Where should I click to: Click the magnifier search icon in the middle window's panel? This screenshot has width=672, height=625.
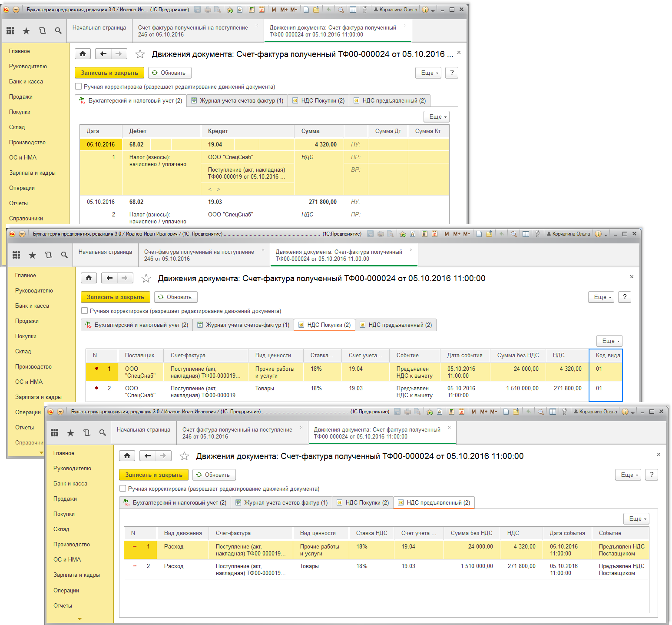tap(64, 255)
